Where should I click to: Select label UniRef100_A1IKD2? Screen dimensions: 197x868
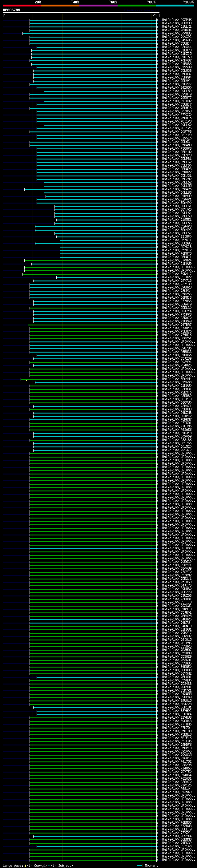click(176, 101)
